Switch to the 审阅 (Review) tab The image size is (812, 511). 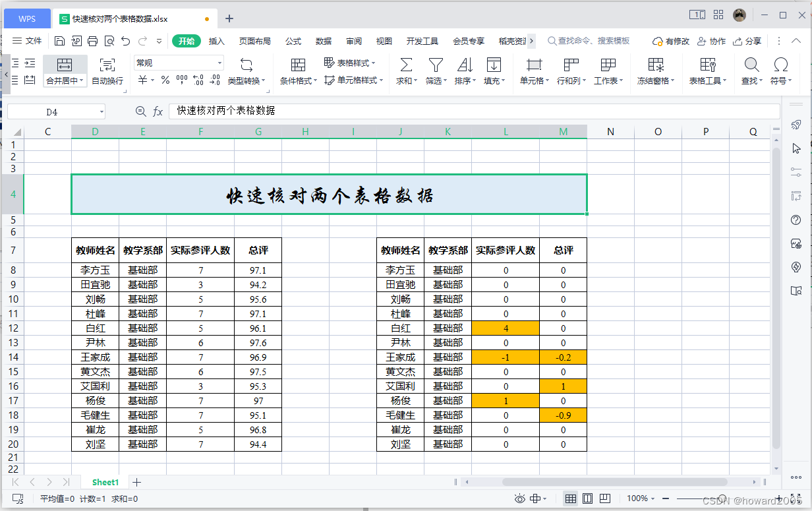[354, 41]
